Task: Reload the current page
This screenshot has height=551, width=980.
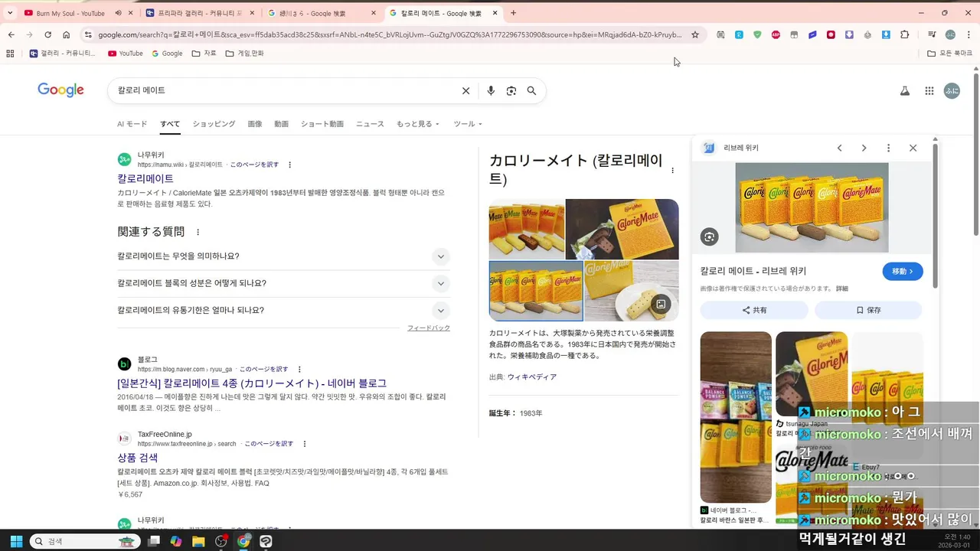Action: (47, 34)
